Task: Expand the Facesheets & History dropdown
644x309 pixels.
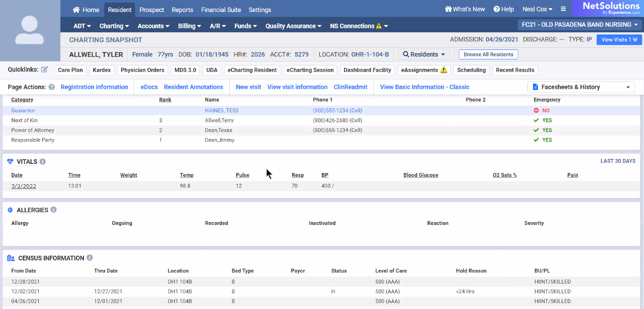Action: tap(581, 87)
